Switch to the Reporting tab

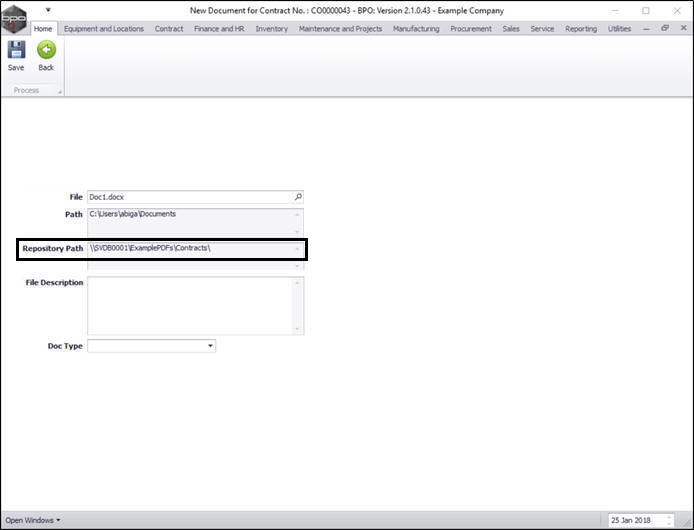pos(581,29)
